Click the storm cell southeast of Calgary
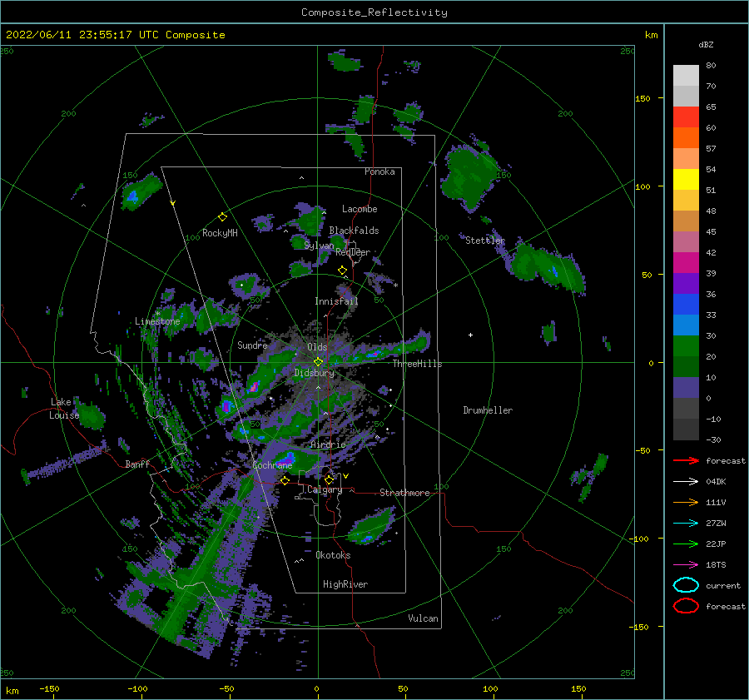 pos(372,525)
